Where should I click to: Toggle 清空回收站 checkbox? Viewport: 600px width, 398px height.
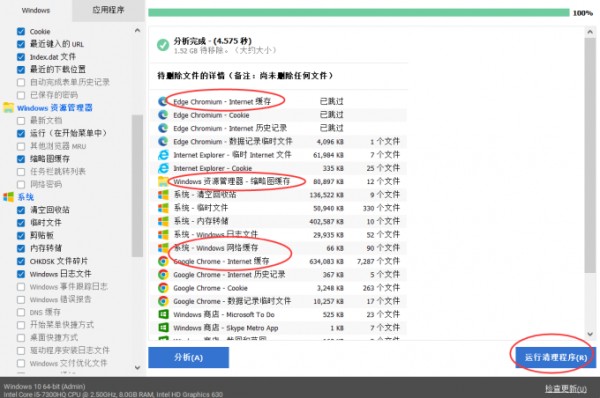[x=21, y=210]
